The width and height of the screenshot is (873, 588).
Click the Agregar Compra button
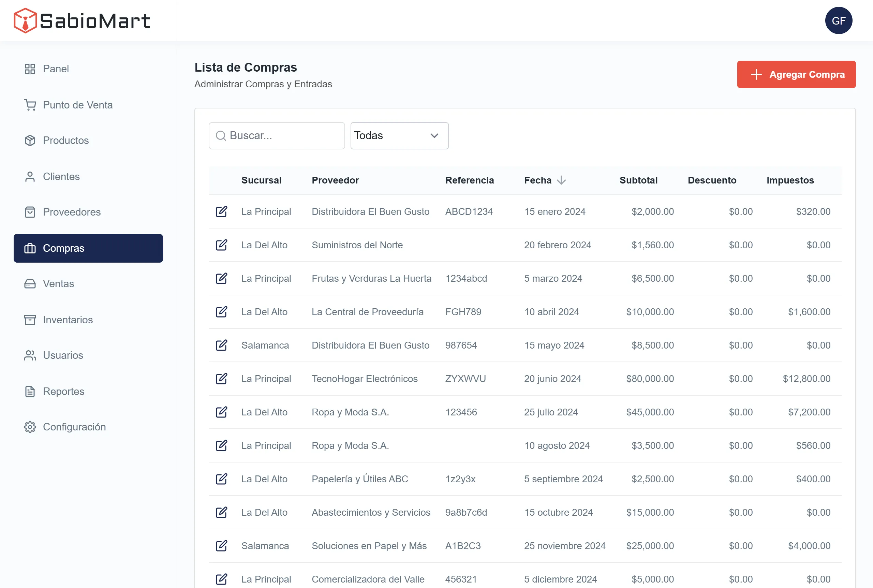(x=796, y=74)
